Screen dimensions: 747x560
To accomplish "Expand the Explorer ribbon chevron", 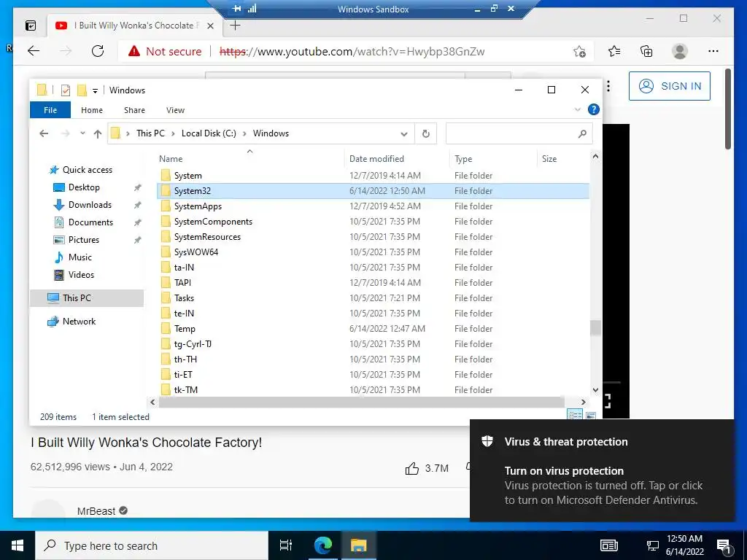I will [578, 109].
